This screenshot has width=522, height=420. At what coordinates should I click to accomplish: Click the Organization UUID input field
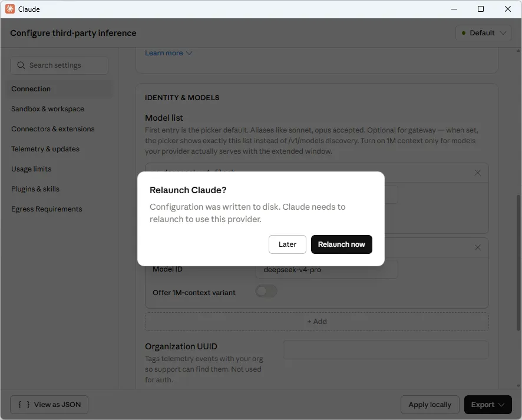click(385, 350)
